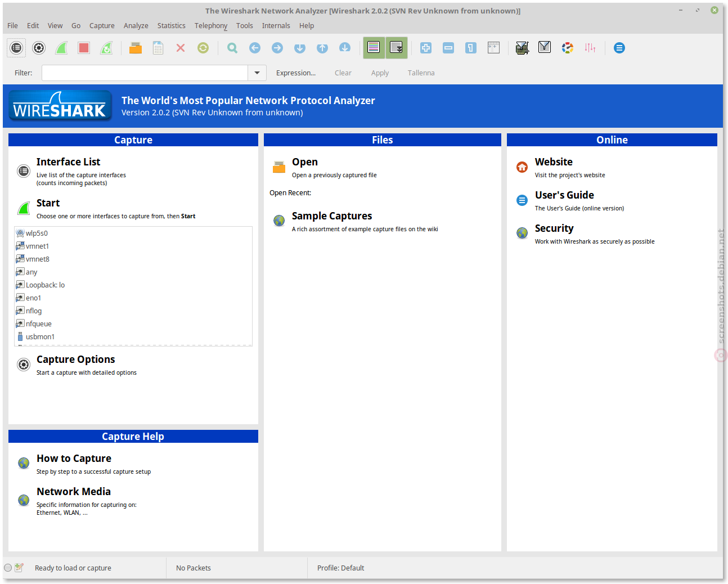The image size is (728, 584).
Task: Go to the last packet icon
Action: (x=345, y=48)
